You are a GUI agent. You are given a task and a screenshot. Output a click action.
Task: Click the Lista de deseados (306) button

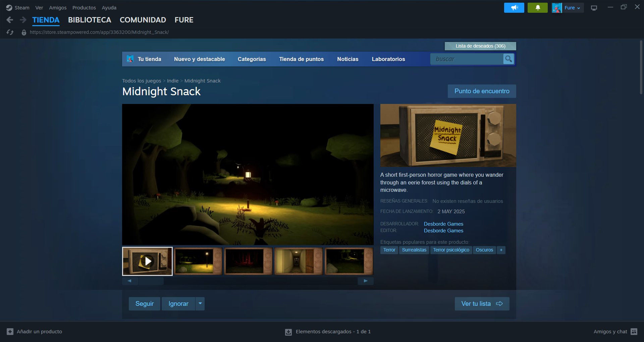click(x=480, y=46)
